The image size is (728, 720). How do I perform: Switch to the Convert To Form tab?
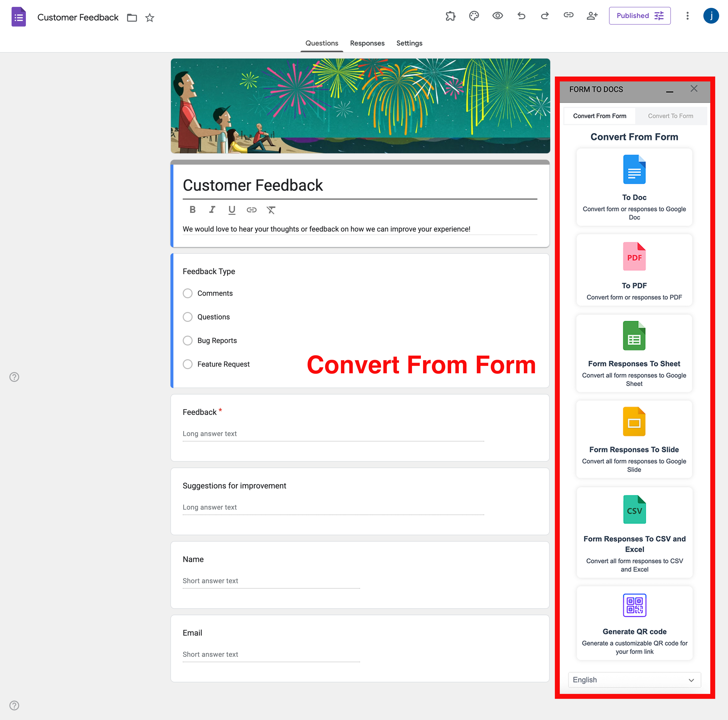[x=671, y=116]
